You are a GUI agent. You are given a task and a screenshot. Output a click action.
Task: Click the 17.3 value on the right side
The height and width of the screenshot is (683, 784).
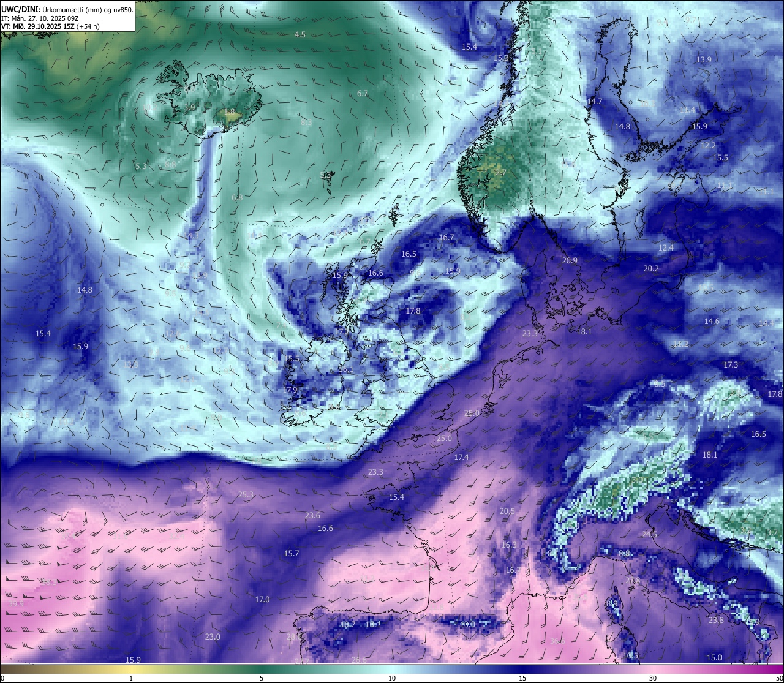[731, 365]
